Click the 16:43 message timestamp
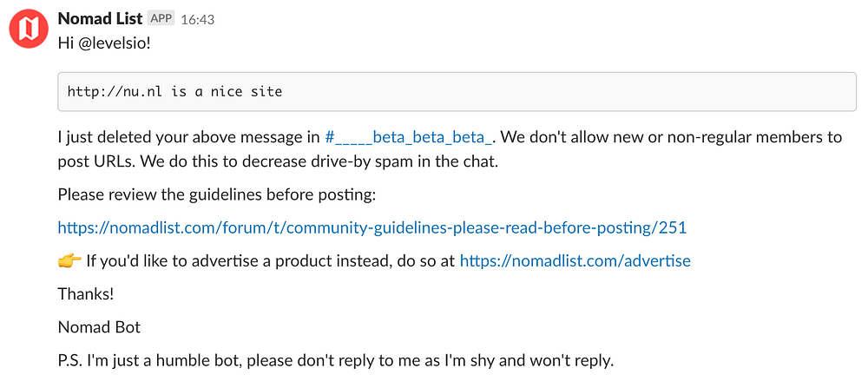 197,19
